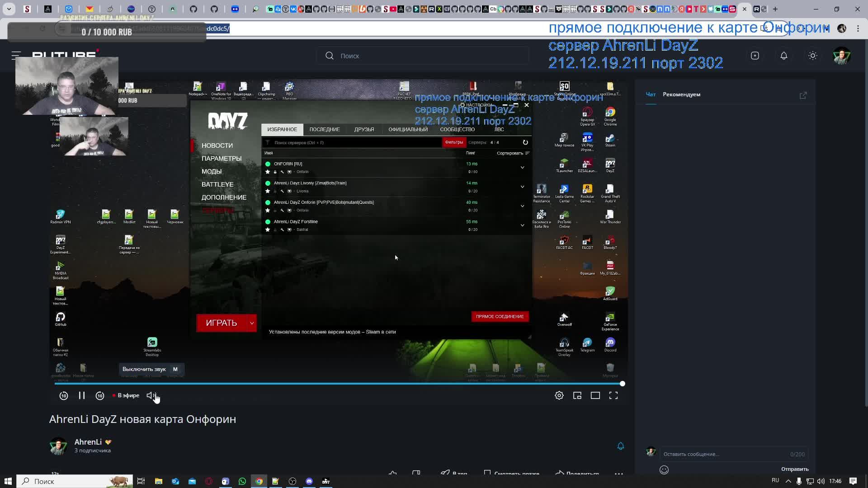Open СООБЩЕСТВО tab in DayZ launcher
The image size is (868, 488).
click(x=458, y=129)
